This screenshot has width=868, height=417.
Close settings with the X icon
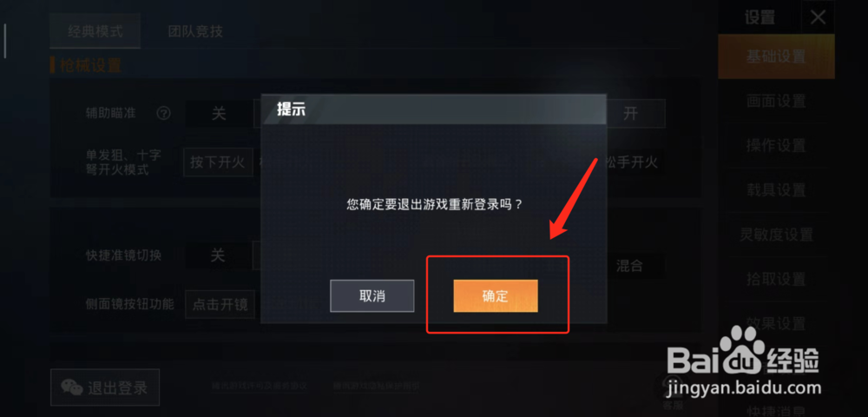[818, 17]
